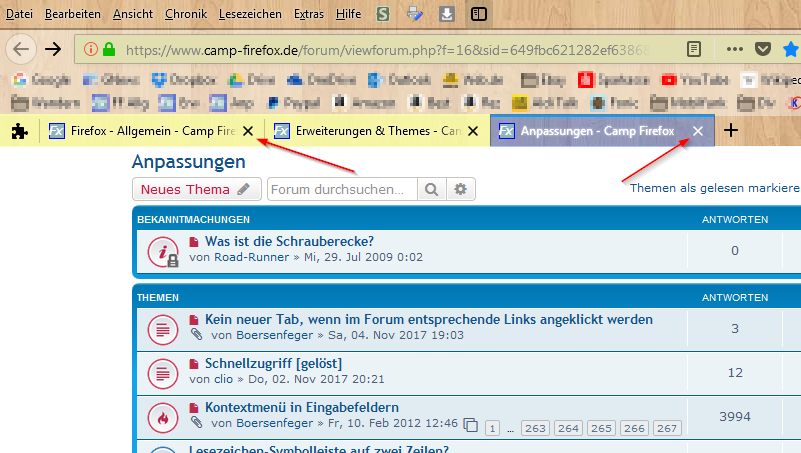Go to page 267 of Kontextmenü topic
The width and height of the screenshot is (801, 453).
[x=667, y=428]
